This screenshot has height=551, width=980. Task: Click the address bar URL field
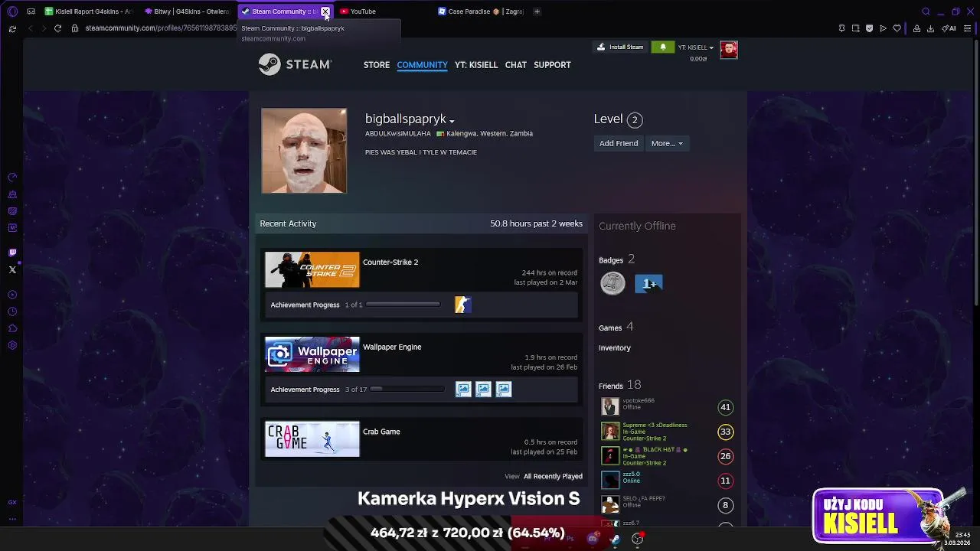(x=161, y=28)
